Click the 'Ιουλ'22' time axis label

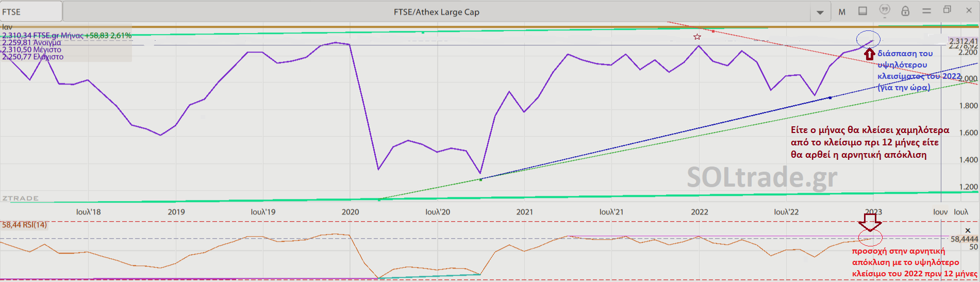786,212
